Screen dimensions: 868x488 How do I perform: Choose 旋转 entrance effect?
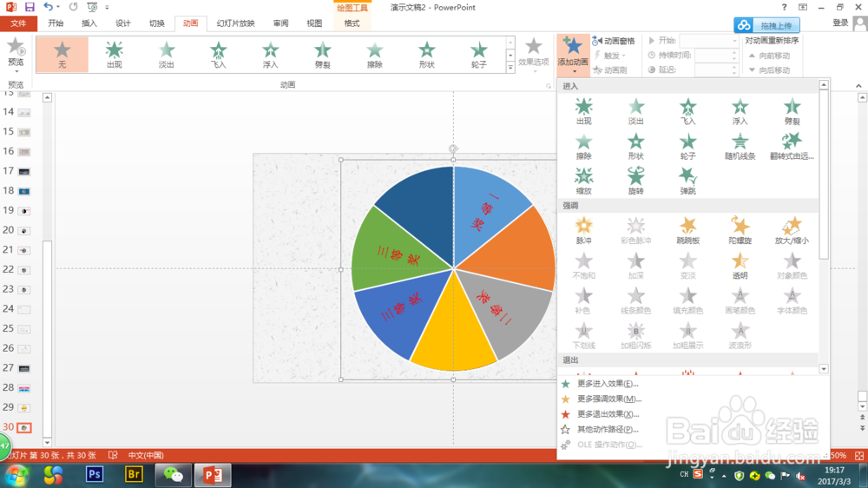[x=635, y=181]
